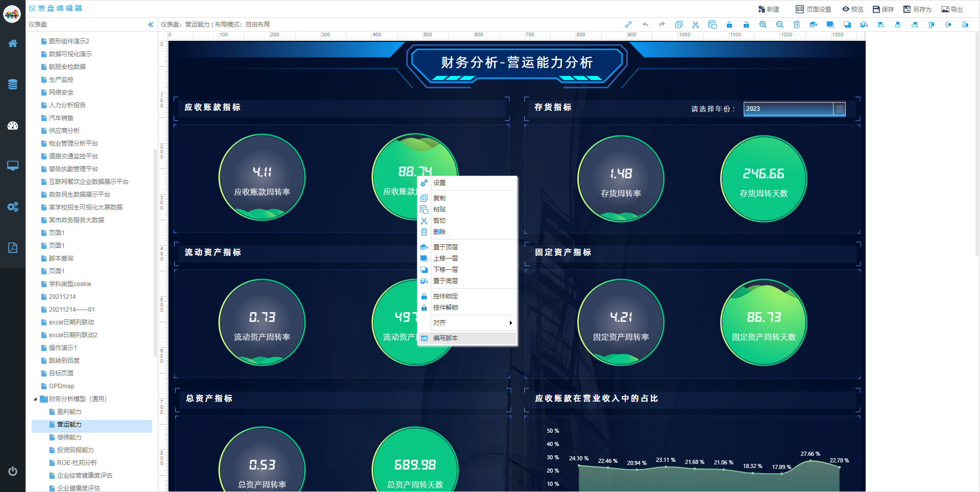The height and width of the screenshot is (492, 980).
Task: Click the move down one layer toolbar icon
Action: coord(847,25)
